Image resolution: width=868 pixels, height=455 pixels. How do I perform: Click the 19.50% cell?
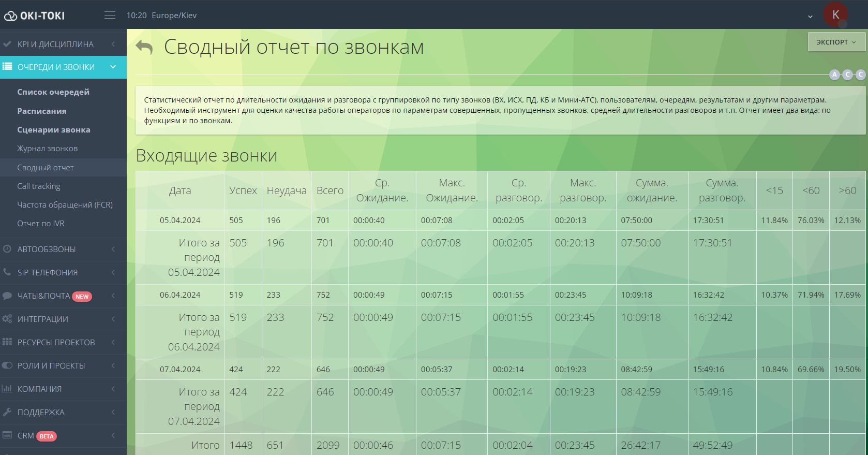tap(847, 369)
